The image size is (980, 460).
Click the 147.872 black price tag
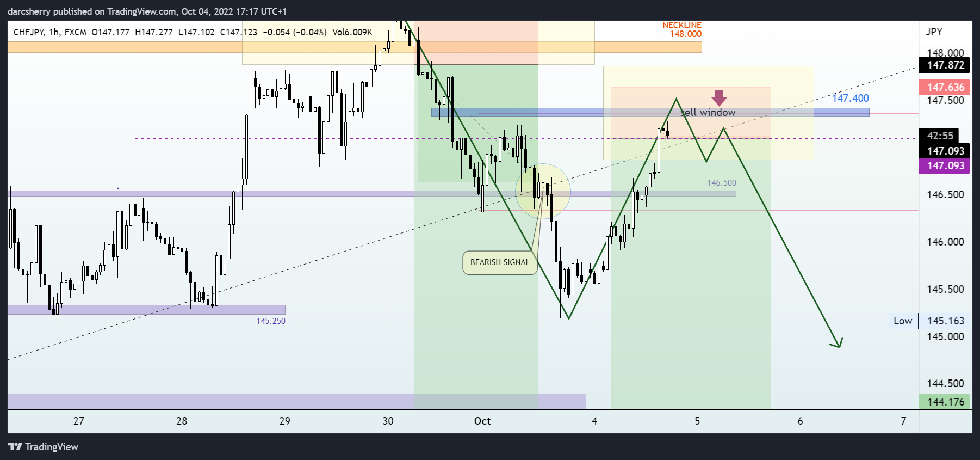click(946, 65)
